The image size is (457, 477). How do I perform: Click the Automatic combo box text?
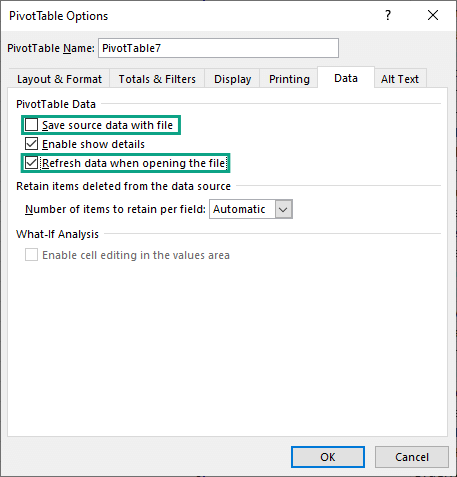coord(239,209)
